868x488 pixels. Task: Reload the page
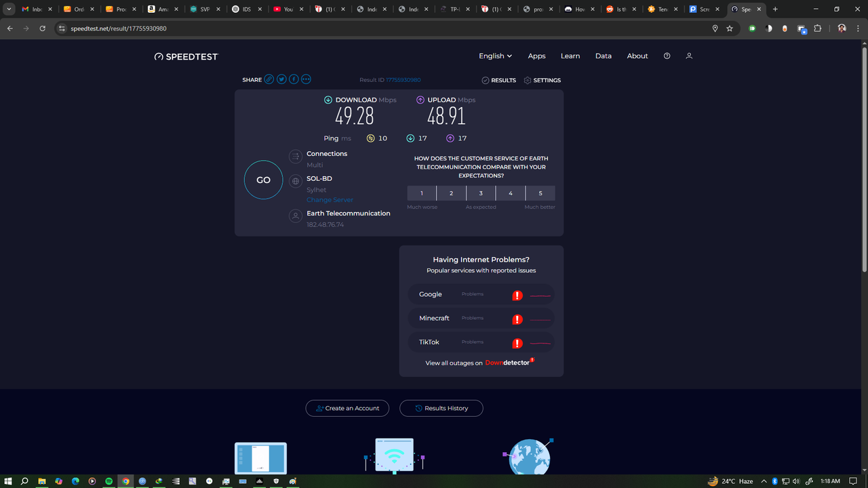pyautogui.click(x=42, y=28)
